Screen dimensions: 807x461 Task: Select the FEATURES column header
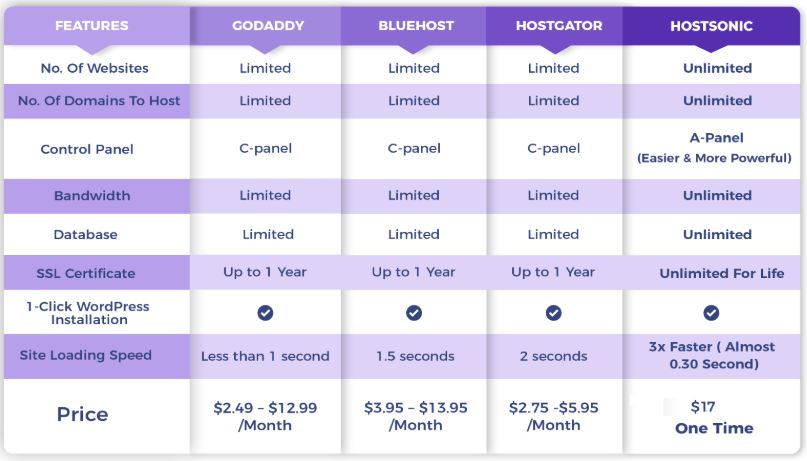pos(92,26)
